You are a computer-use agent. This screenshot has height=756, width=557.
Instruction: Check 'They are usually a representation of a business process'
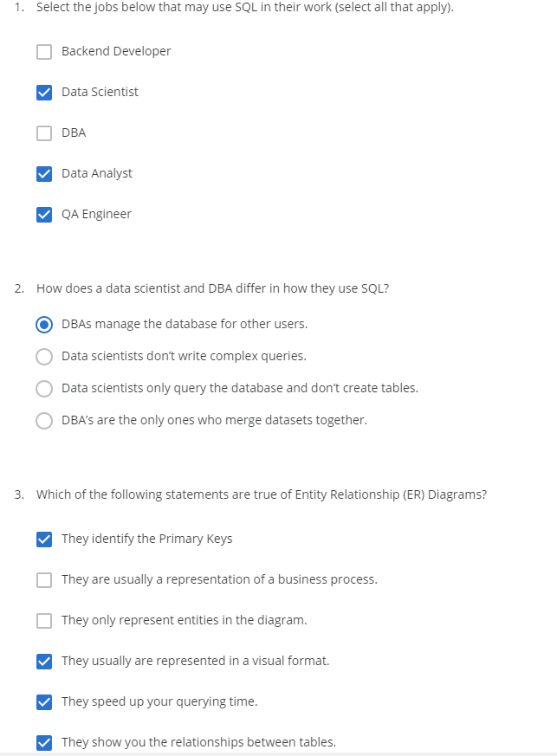click(x=44, y=579)
